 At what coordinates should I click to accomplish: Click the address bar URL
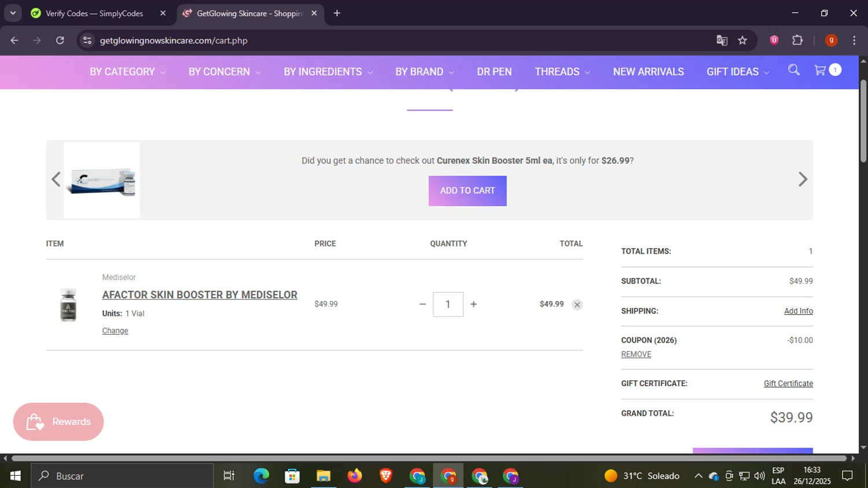point(174,41)
